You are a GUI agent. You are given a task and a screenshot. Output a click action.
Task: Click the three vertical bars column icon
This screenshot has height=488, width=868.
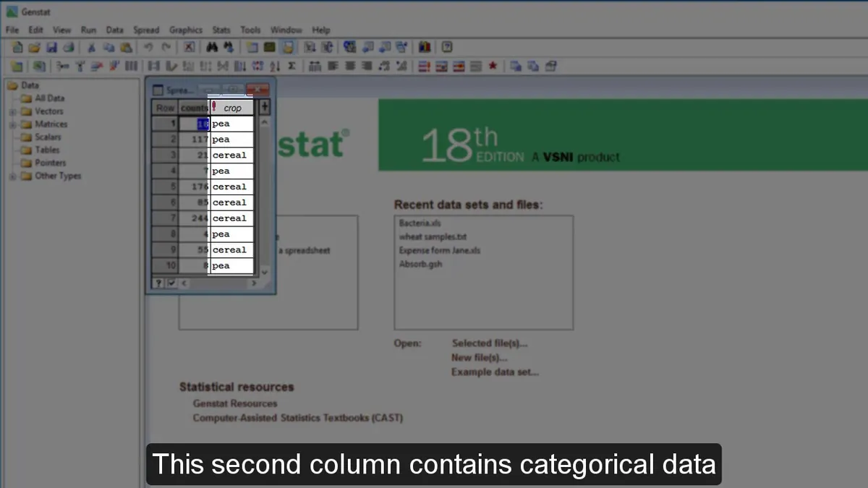click(131, 67)
